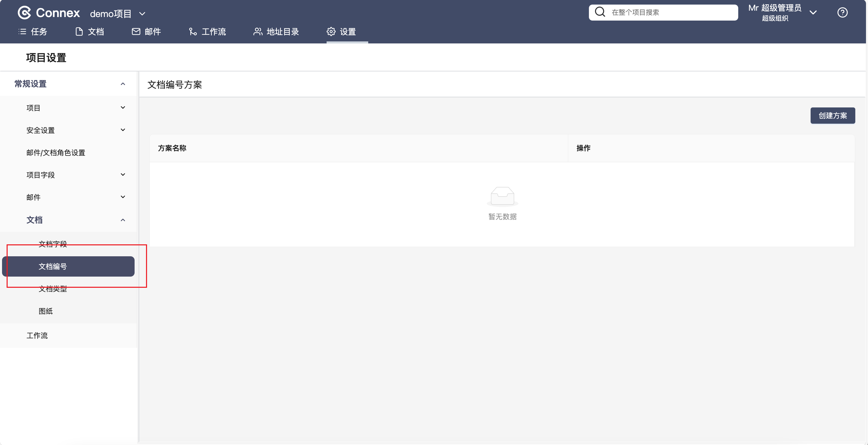
Task: Open the 邮件 envelope icon in navbar
Action: (136, 32)
